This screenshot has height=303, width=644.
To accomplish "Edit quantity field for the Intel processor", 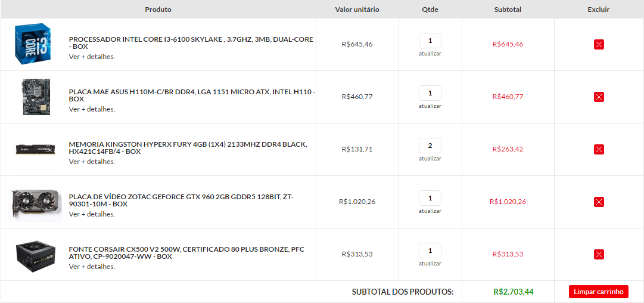I will click(430, 41).
